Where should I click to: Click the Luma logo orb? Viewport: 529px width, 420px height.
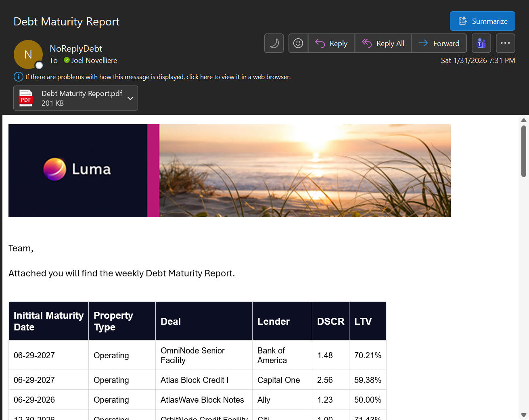[x=55, y=169]
